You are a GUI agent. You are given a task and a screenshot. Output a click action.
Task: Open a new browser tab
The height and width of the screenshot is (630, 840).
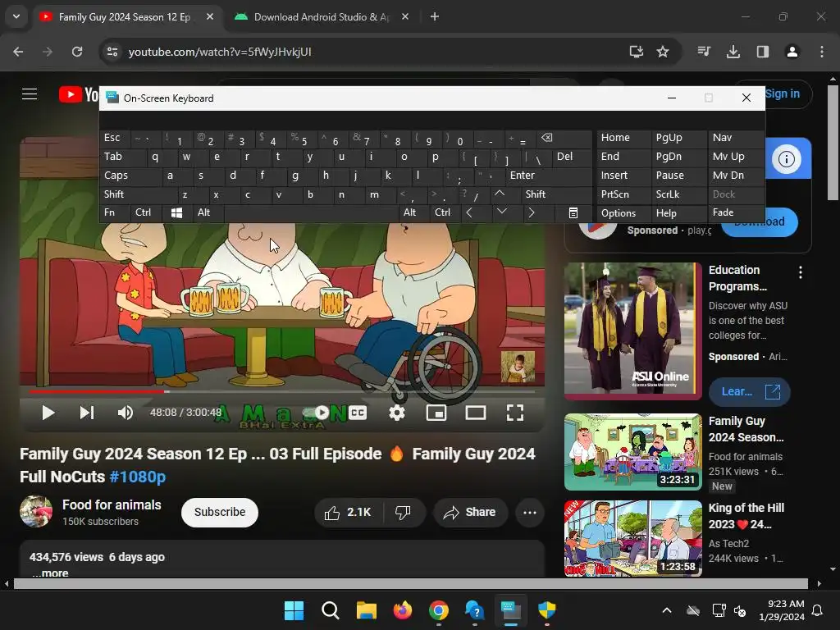click(x=435, y=16)
